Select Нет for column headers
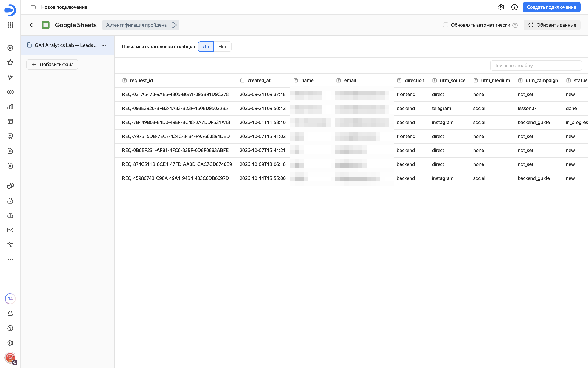 [x=222, y=47]
